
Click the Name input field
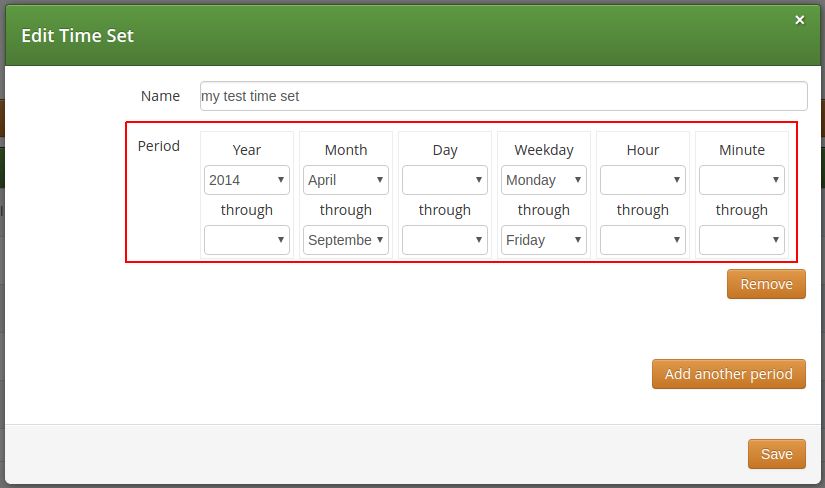click(x=503, y=96)
